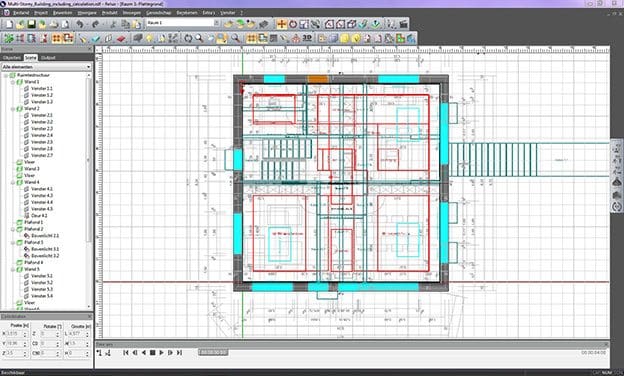Switch to the Objecten tab
The width and height of the screenshot is (624, 376).
(12, 58)
